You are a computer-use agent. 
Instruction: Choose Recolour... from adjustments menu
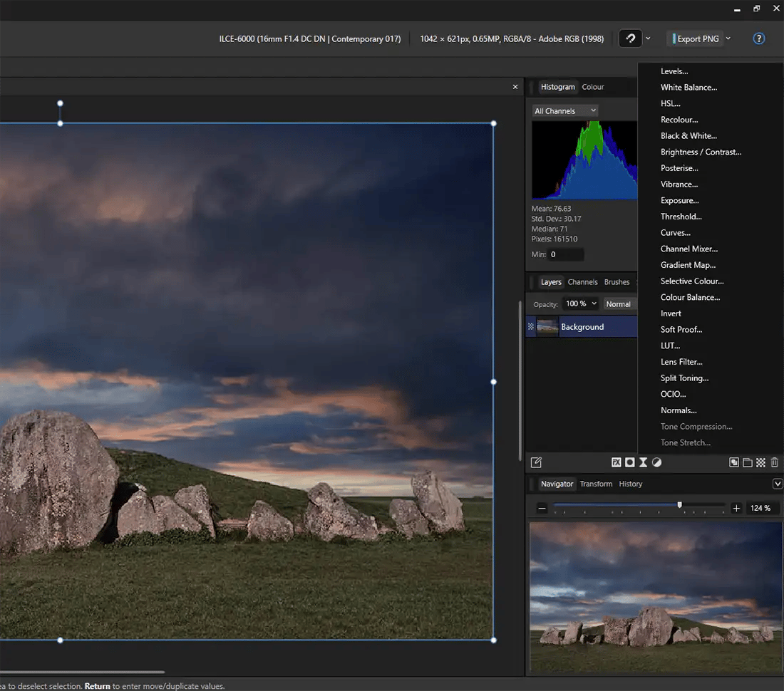pyautogui.click(x=679, y=120)
